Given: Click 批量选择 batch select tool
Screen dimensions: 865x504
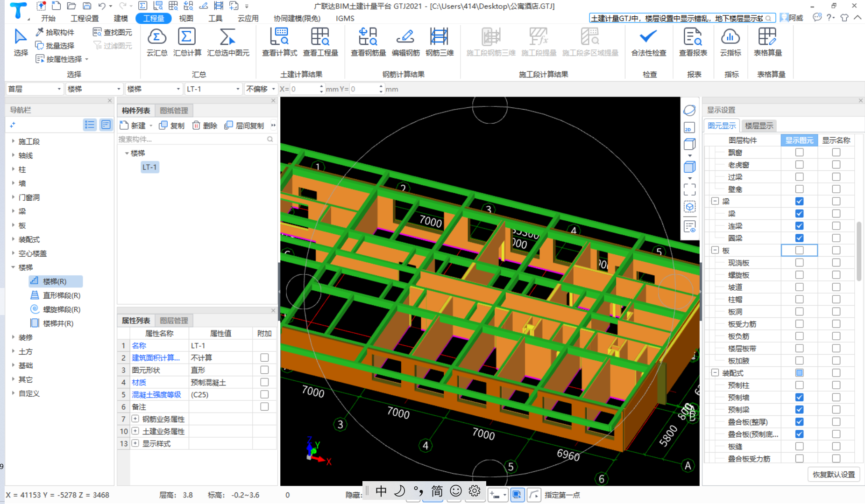Looking at the screenshot, I should point(55,46).
